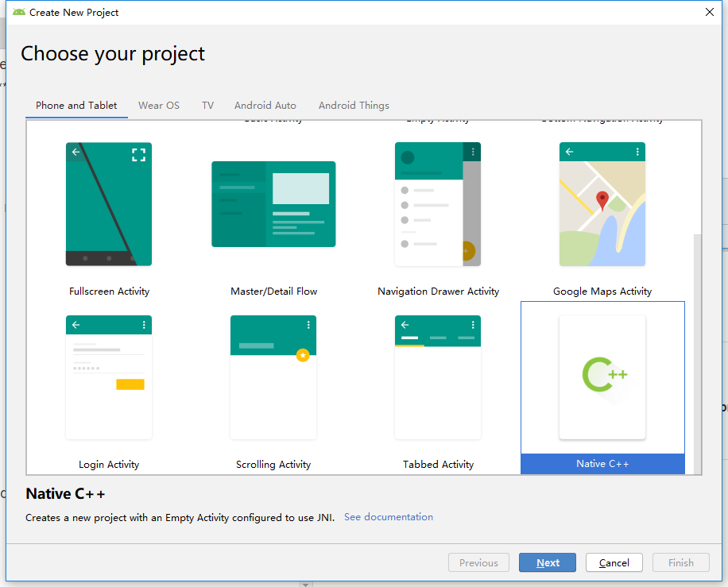Click the template list vertical scrollbar
Screen dimensions: 728x587
coord(697,353)
